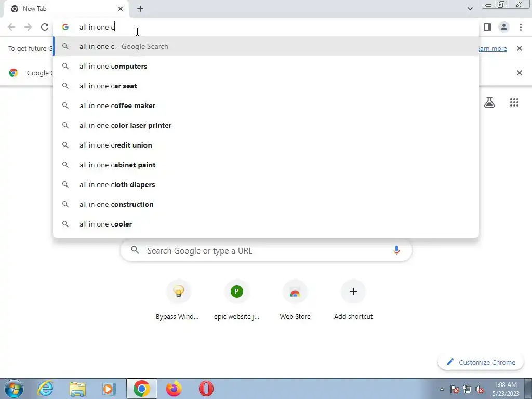
Task: Open File Explorer from taskbar
Action: coord(77,389)
